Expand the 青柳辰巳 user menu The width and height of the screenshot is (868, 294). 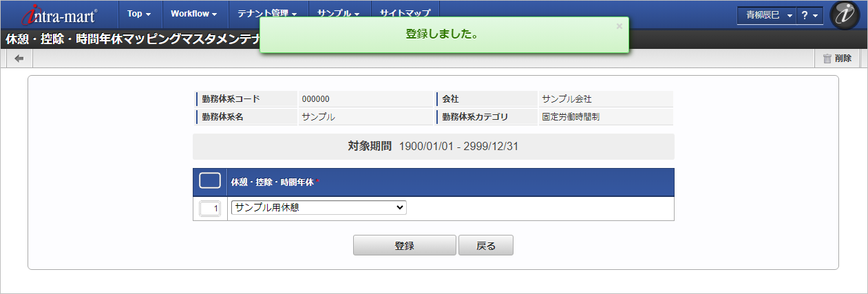click(766, 15)
